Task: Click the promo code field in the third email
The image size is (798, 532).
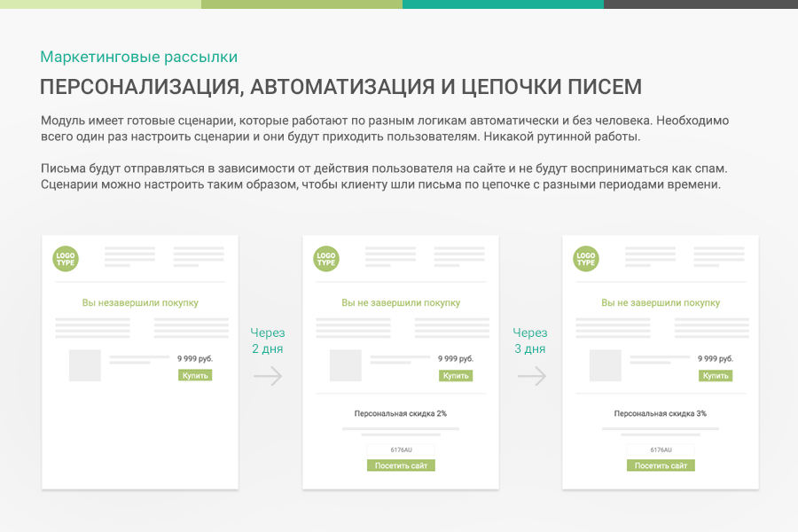Action: click(x=661, y=448)
